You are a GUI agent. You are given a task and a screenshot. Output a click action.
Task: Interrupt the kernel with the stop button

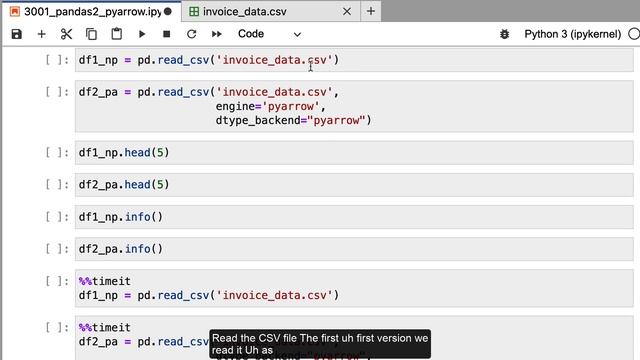(x=167, y=34)
